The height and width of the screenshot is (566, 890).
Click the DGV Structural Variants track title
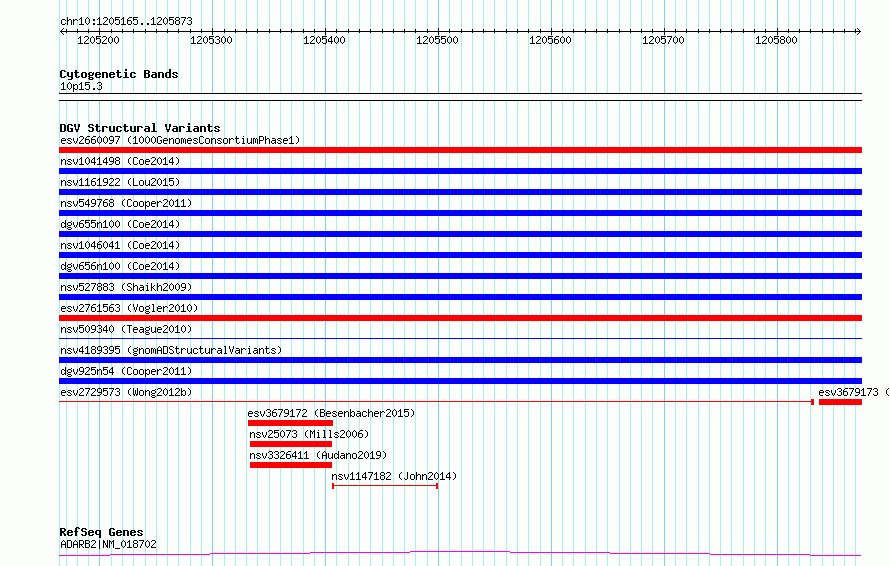(140, 128)
